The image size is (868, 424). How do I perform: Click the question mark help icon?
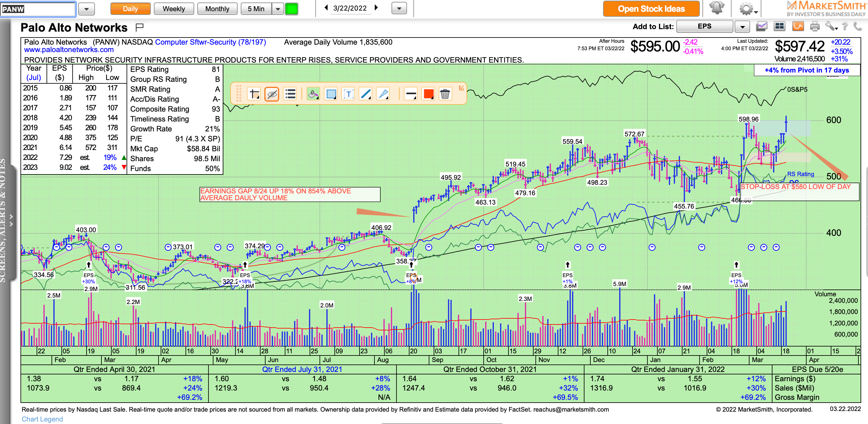(x=845, y=26)
